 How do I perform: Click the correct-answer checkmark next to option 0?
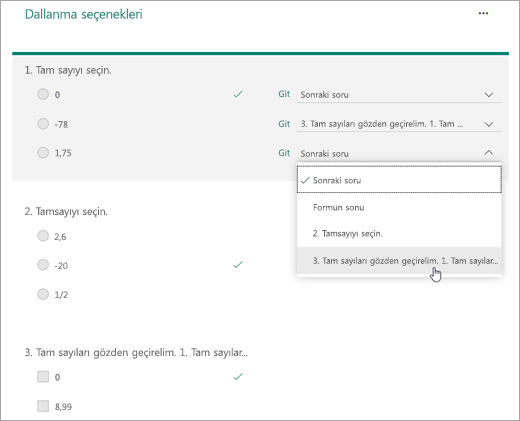coord(238,94)
